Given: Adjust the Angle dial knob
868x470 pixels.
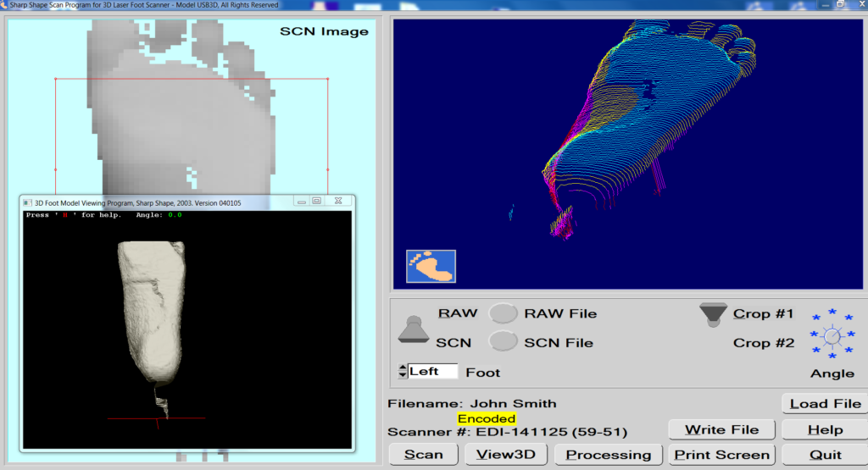Looking at the screenshot, I should (832, 336).
